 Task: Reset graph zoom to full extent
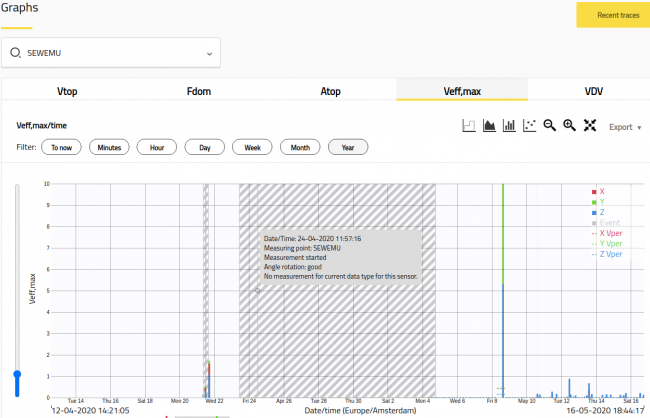(589, 126)
